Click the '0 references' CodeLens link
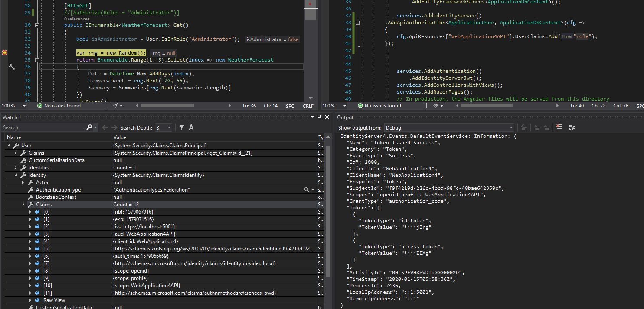 [77, 19]
